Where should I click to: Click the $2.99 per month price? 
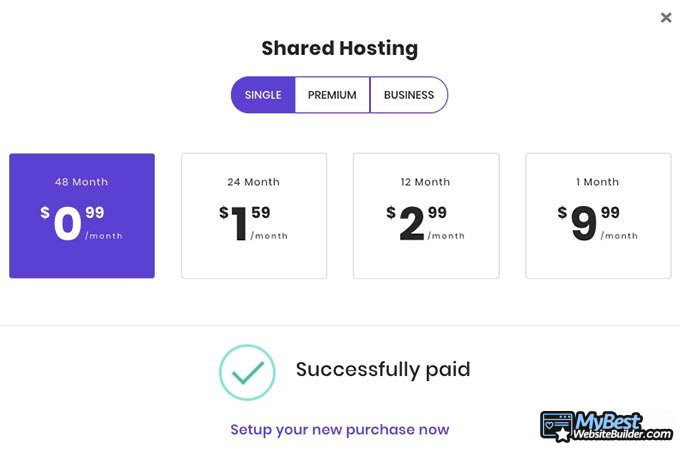pyautogui.click(x=425, y=224)
